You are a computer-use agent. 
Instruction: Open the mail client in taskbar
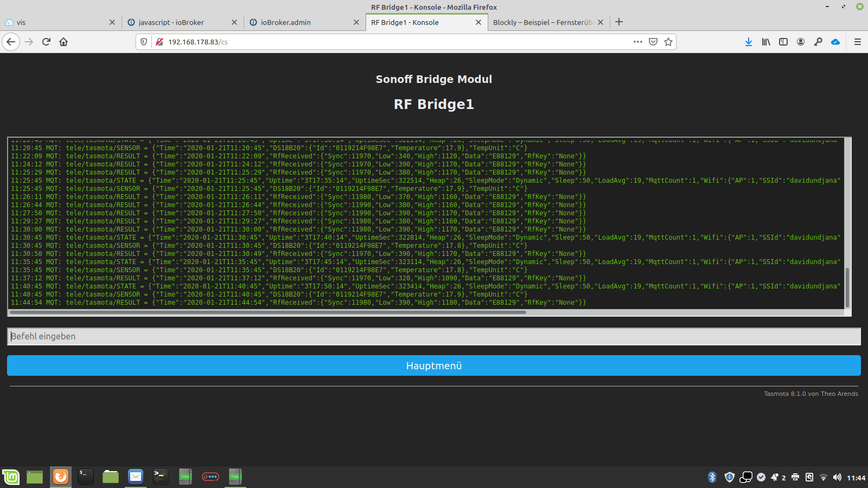[x=136, y=477]
